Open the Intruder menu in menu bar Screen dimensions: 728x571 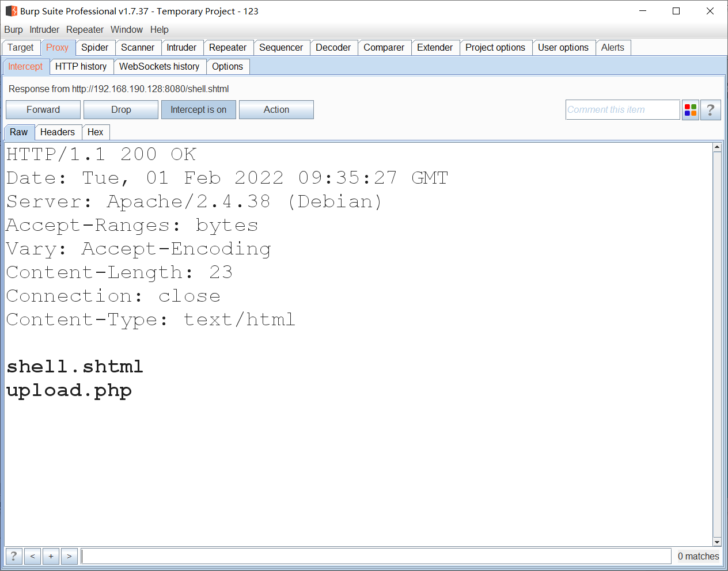(x=44, y=30)
